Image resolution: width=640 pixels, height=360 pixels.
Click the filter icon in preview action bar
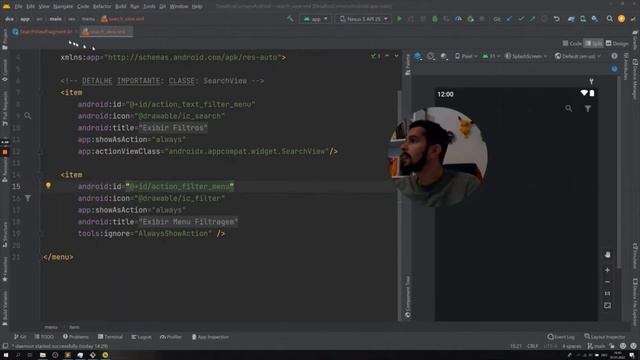588,109
